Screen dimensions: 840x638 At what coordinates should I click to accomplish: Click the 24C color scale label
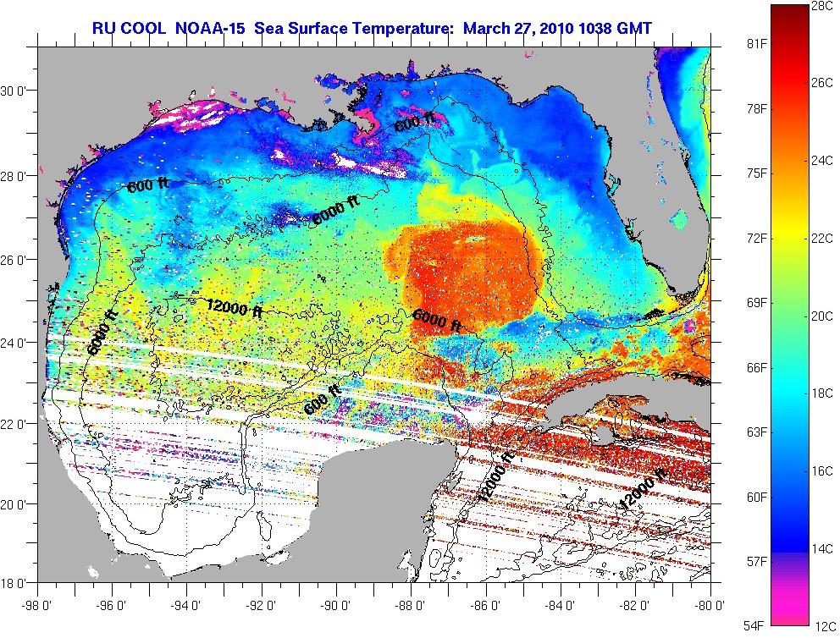coord(822,160)
